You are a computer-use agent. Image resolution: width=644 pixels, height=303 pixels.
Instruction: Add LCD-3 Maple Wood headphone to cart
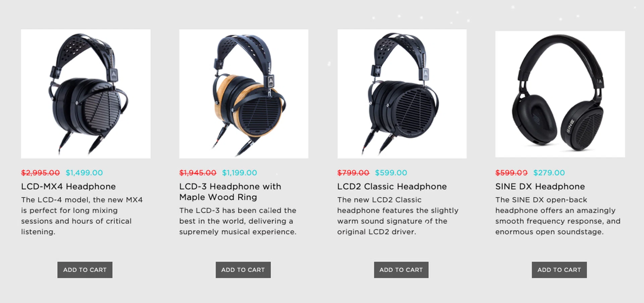point(243,270)
